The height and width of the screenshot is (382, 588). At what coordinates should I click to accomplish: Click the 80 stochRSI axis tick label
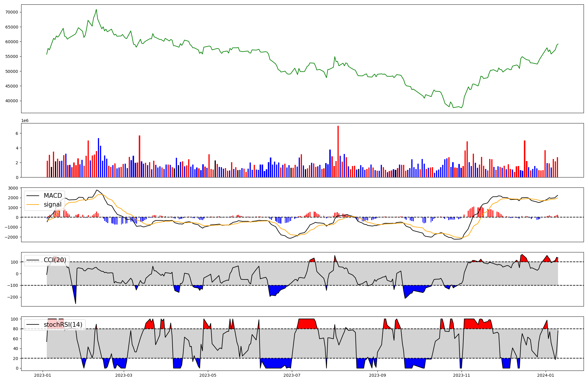(15, 329)
